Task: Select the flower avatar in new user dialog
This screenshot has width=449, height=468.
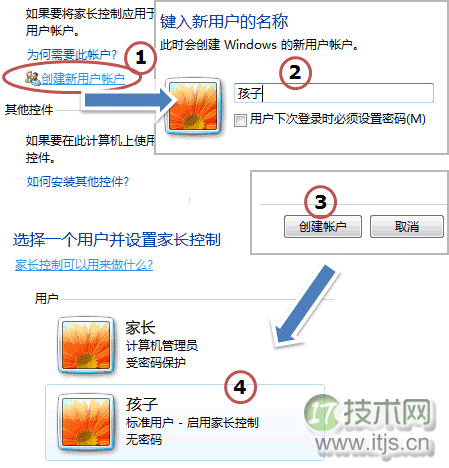Action: point(193,106)
